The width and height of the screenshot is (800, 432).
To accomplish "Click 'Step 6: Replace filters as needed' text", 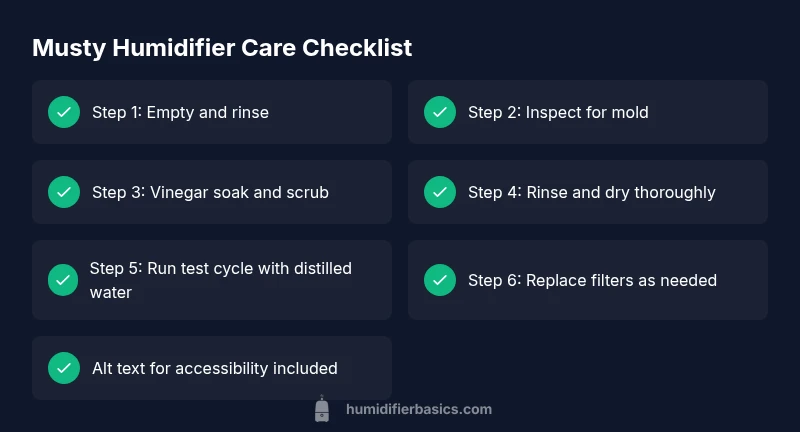I will [x=592, y=280].
